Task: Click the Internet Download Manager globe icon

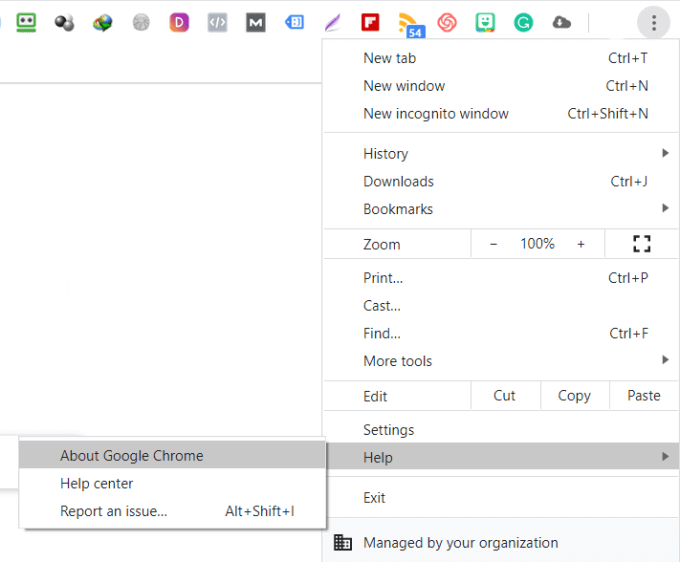Action: [x=103, y=23]
